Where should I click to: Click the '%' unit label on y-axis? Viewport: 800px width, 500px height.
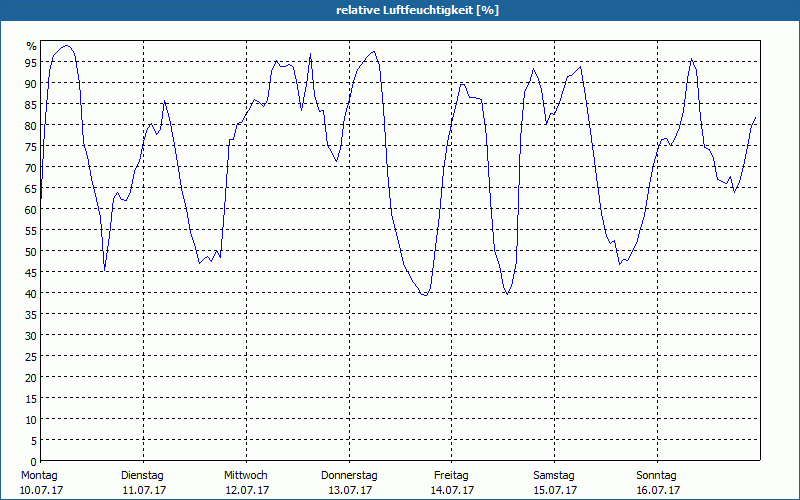31,46
